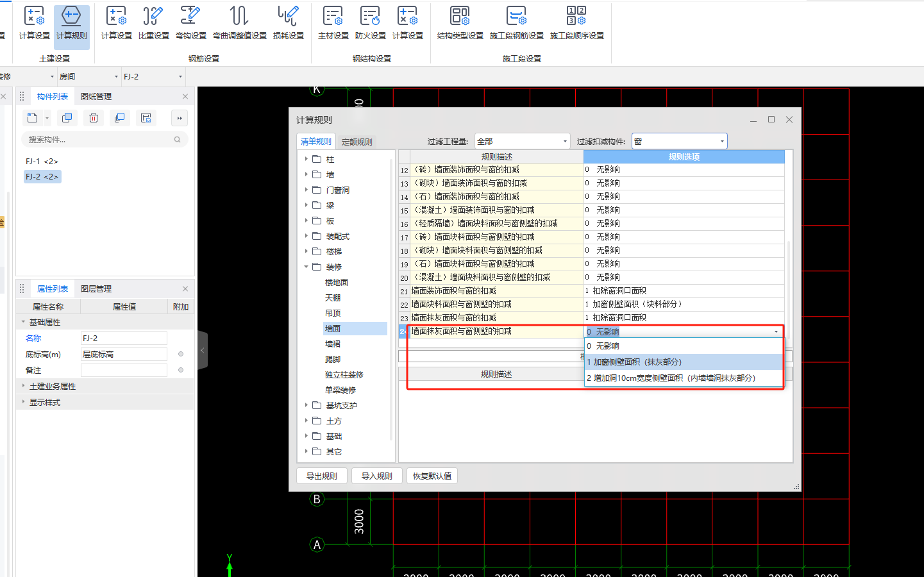Choose 2 增加洞10cm宽度侧壁面积 option
This screenshot has height=577, width=924.
684,378
